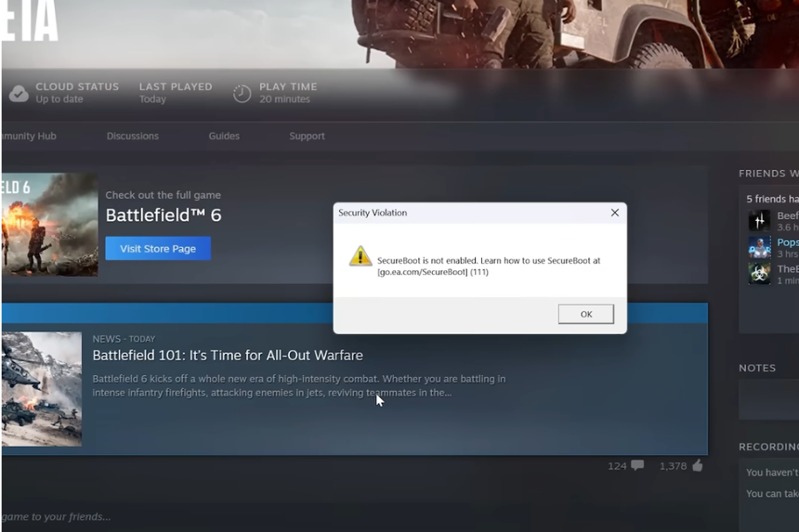Open the Community Hub tab
Viewport: 799px width, 532px height.
click(28, 136)
